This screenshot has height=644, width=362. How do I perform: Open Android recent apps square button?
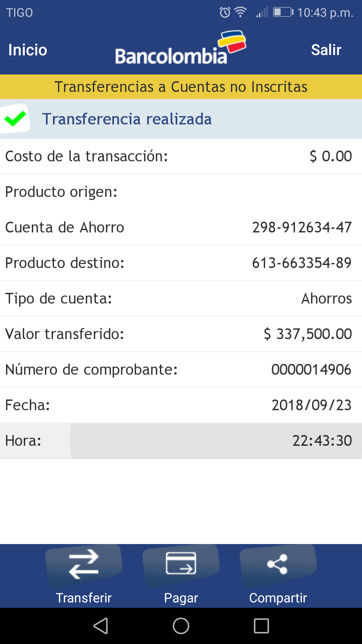click(261, 626)
